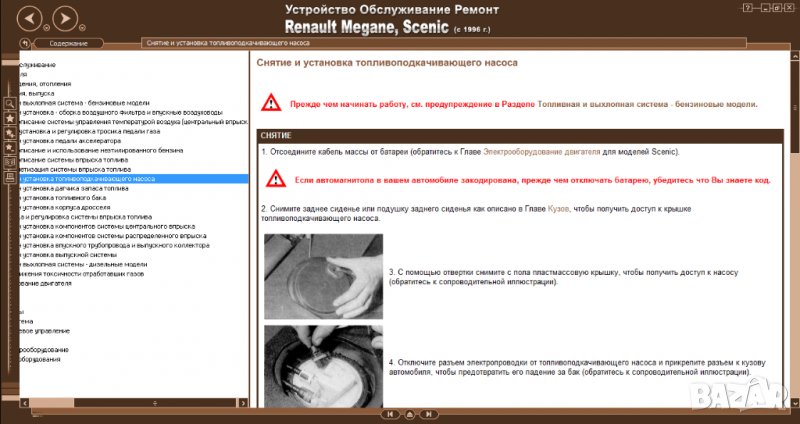Go to previous page via bottom arrow
Screen dimensions: 800x424
click(391, 413)
